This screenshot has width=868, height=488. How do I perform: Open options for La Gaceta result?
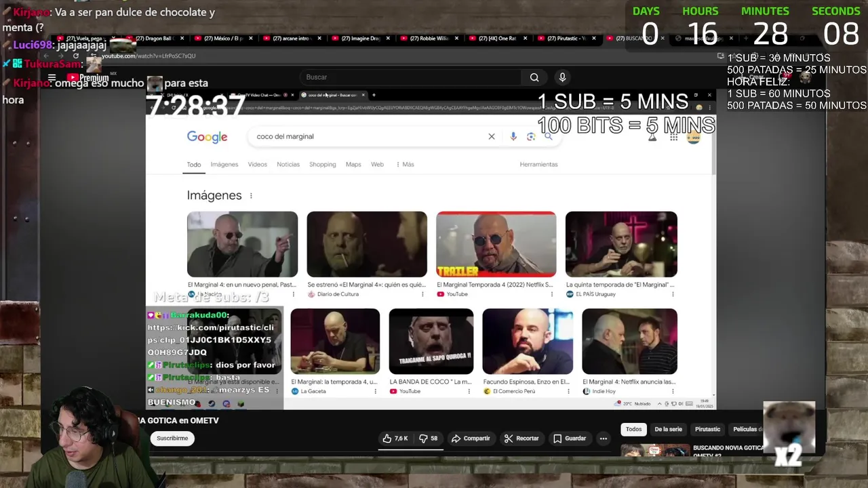click(375, 391)
